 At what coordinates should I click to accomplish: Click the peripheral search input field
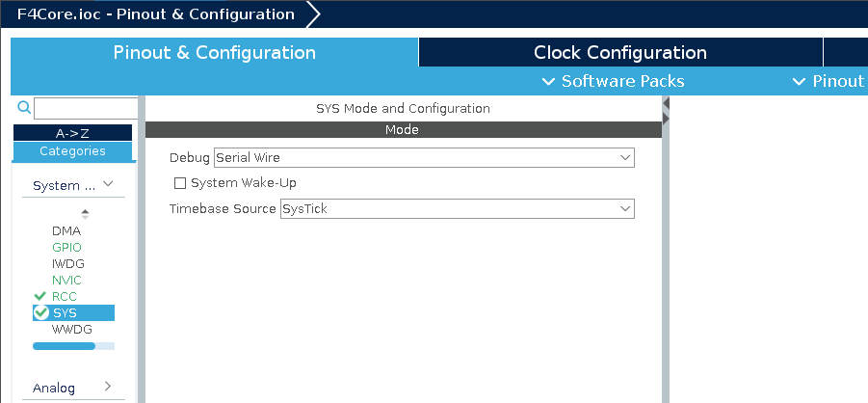tap(86, 108)
